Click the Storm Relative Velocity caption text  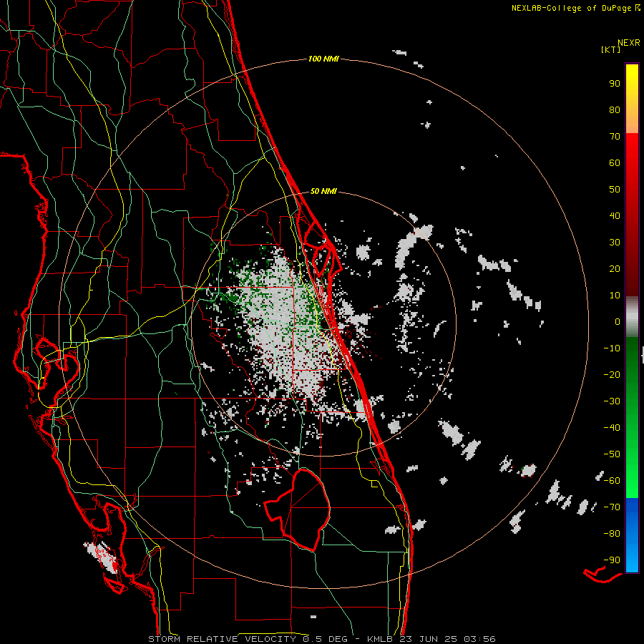coord(321,639)
